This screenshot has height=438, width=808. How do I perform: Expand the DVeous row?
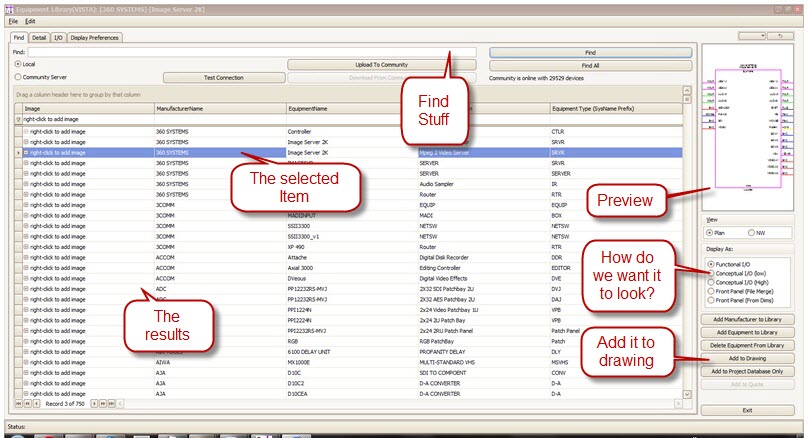26,279
